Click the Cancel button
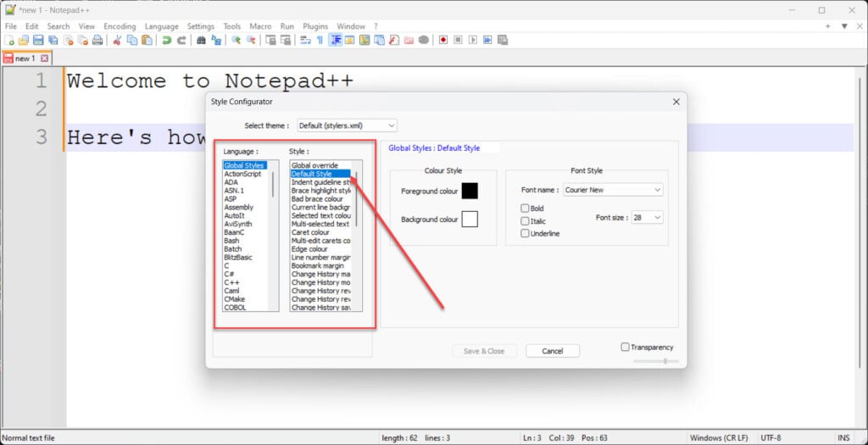 [x=553, y=351]
